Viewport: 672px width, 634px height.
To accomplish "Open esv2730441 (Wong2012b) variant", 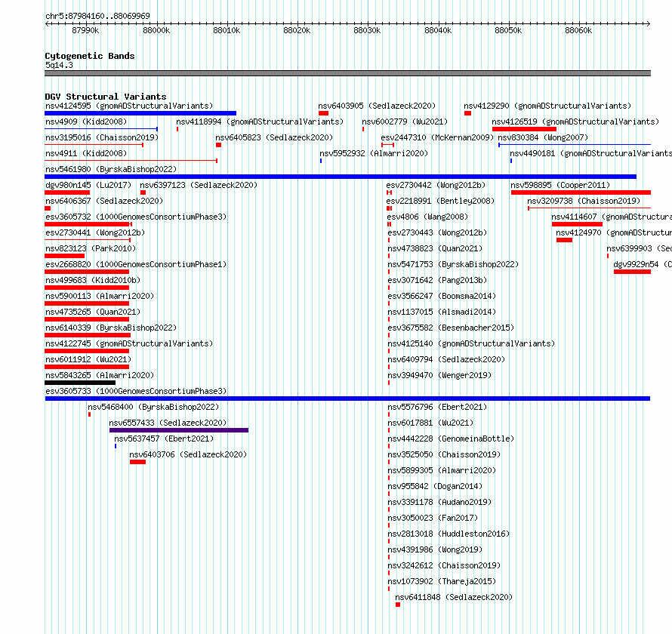I will click(95, 232).
